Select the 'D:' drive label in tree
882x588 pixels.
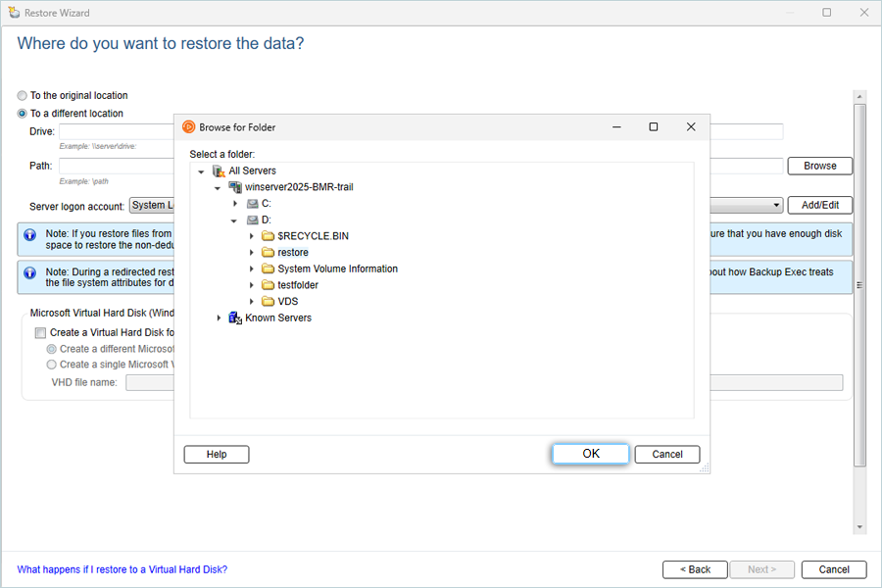click(x=266, y=220)
